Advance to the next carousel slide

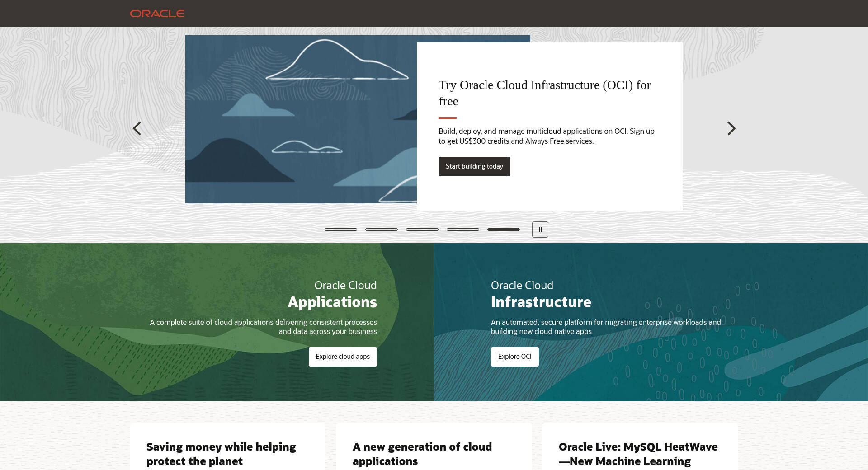(x=731, y=128)
